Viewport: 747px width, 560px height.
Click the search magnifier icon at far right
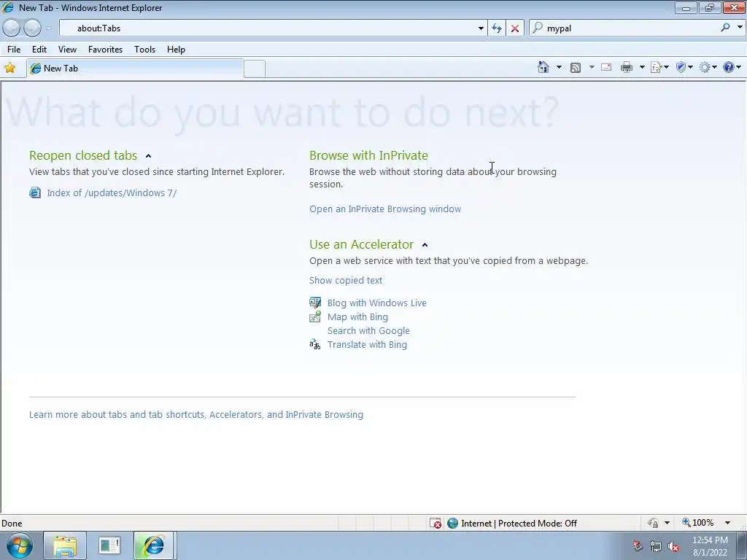pos(725,28)
